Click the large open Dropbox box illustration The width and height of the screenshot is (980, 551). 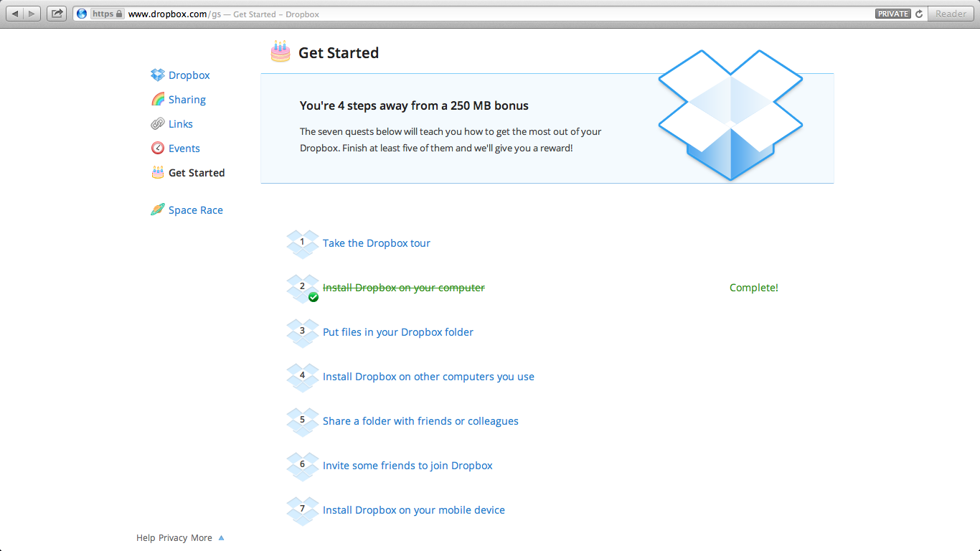730,115
